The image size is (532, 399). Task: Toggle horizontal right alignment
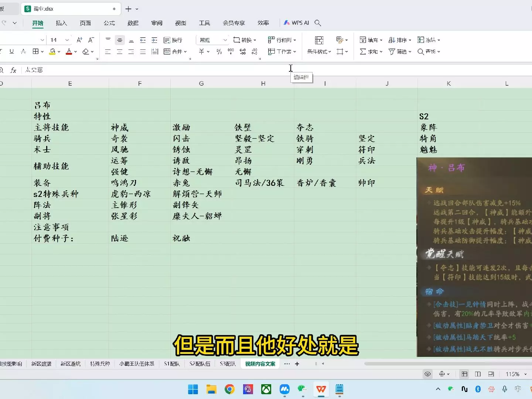(x=131, y=52)
